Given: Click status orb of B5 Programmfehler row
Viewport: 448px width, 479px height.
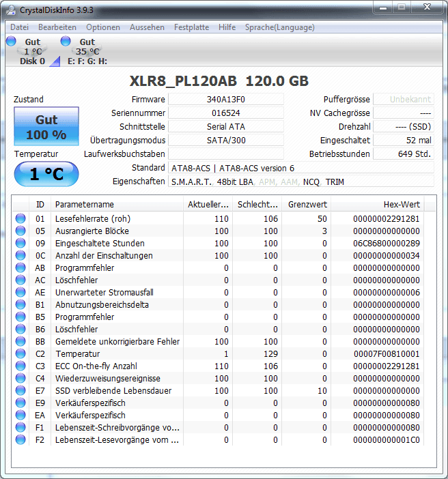Looking at the screenshot, I should coord(20,317).
